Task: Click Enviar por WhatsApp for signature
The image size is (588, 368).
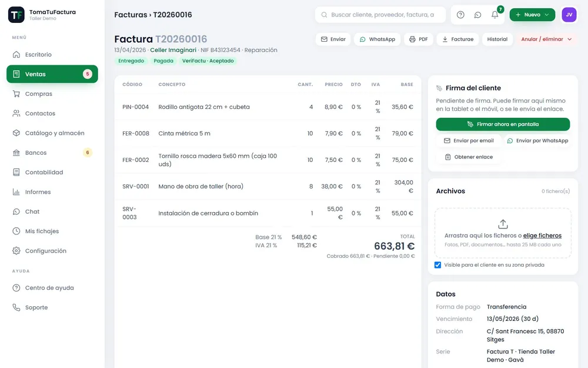Action: click(x=538, y=141)
